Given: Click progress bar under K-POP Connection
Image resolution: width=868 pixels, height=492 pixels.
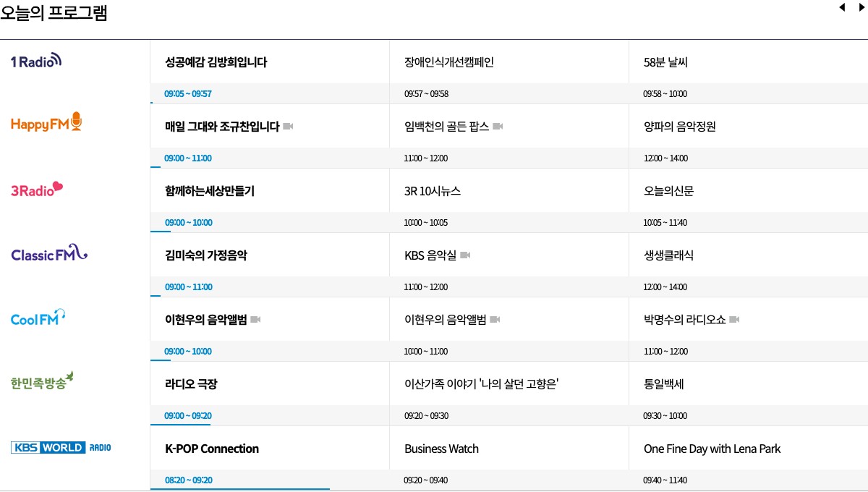Looking at the screenshot, I should coord(240,489).
